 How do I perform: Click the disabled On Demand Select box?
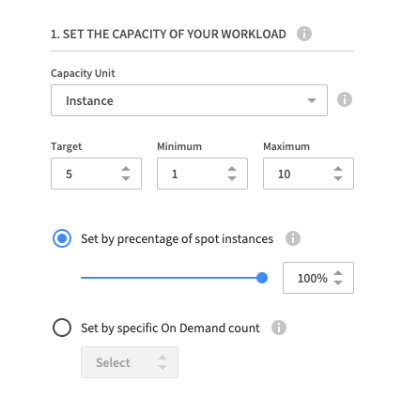tap(130, 362)
